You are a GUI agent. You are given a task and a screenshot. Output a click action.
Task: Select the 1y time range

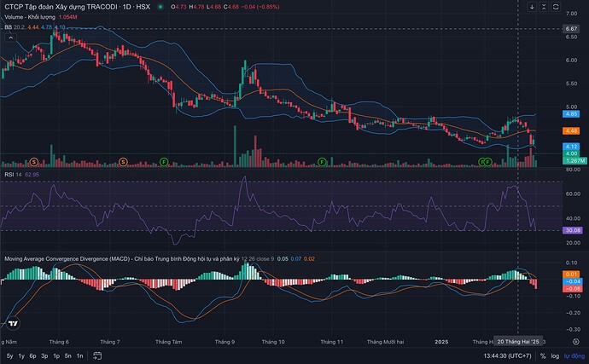pyautogui.click(x=21, y=355)
